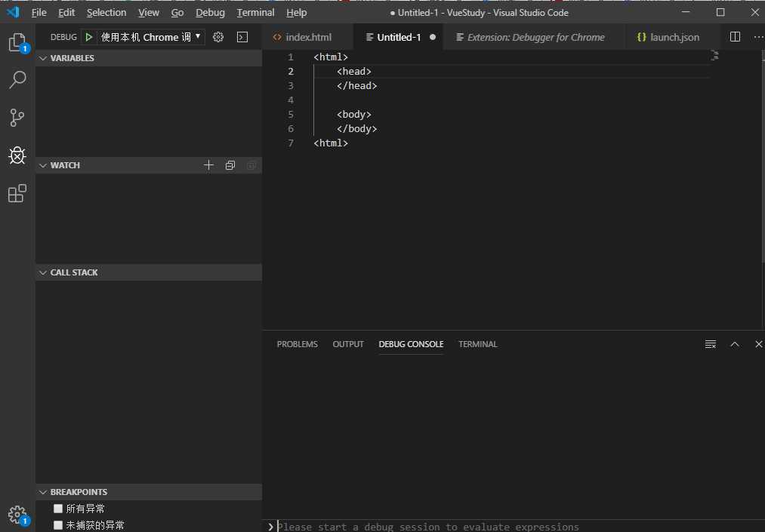Open the Explorer view in activity bar
This screenshot has height=532, width=765.
click(17, 42)
